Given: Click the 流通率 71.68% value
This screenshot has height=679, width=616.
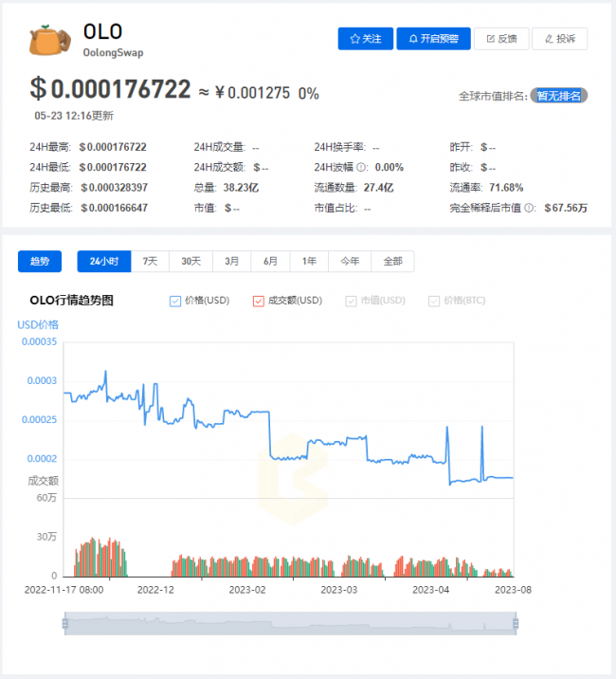Looking at the screenshot, I should pos(506,188).
